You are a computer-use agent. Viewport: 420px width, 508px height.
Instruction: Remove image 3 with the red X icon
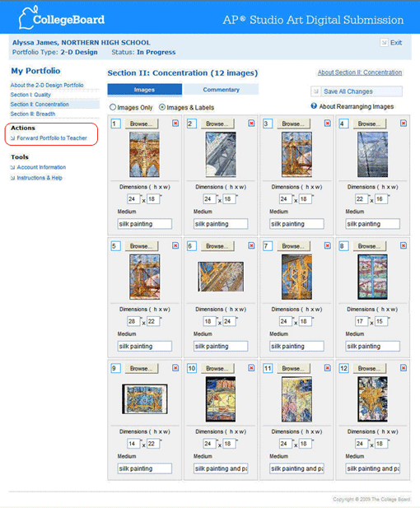[328, 124]
